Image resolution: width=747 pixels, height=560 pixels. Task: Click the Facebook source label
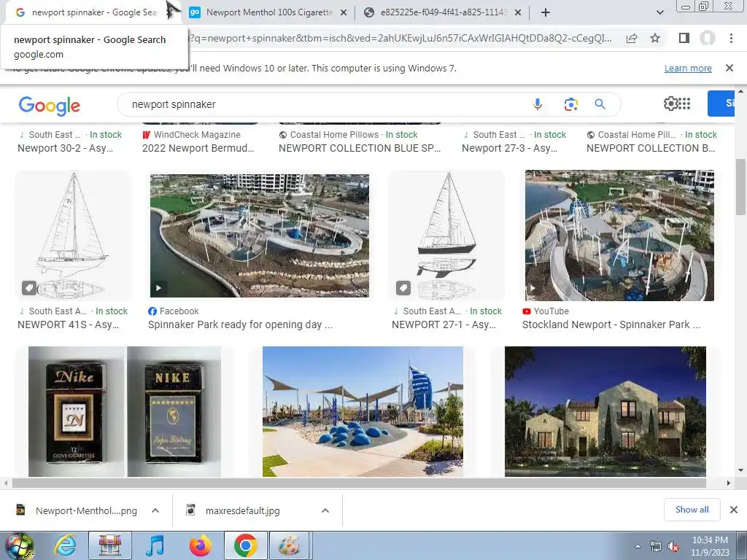coord(179,311)
